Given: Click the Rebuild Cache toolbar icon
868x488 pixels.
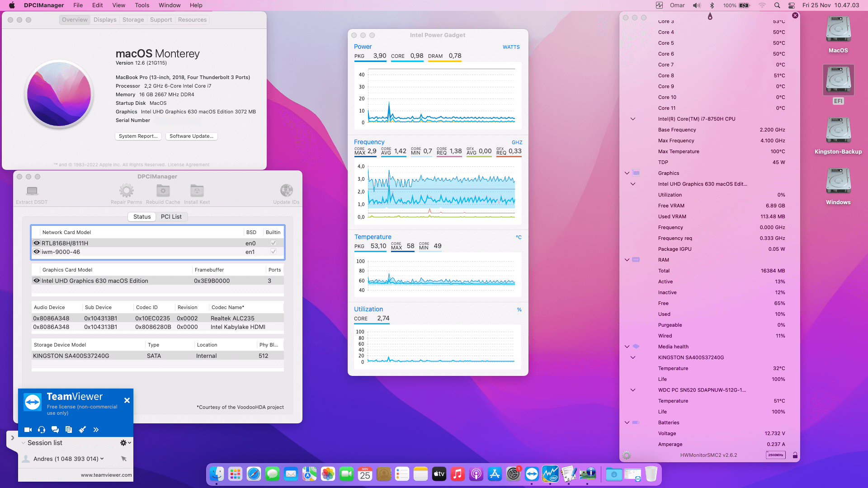Looking at the screenshot, I should 163,191.
